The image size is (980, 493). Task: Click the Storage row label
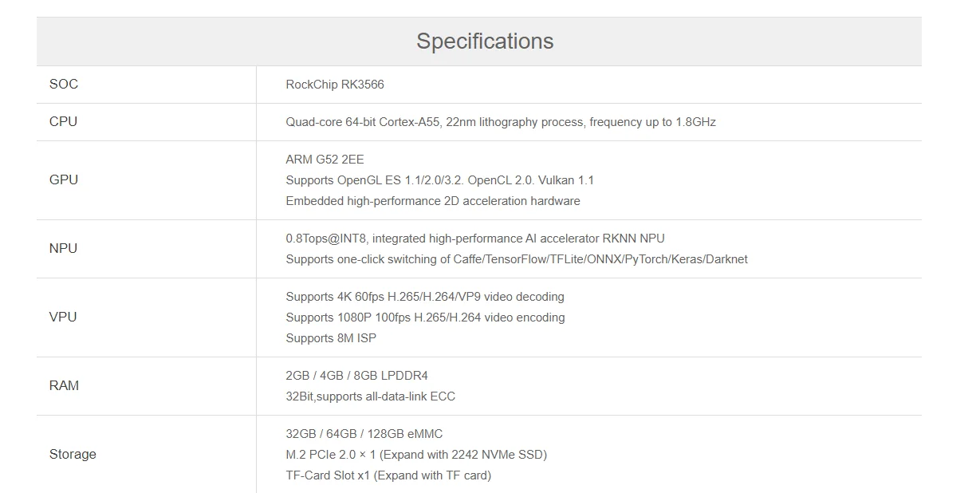tap(73, 455)
